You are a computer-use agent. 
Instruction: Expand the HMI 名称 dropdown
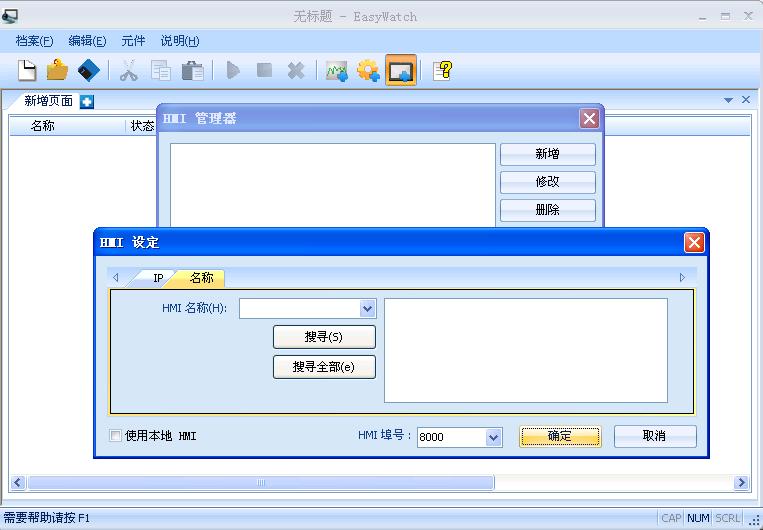367,309
